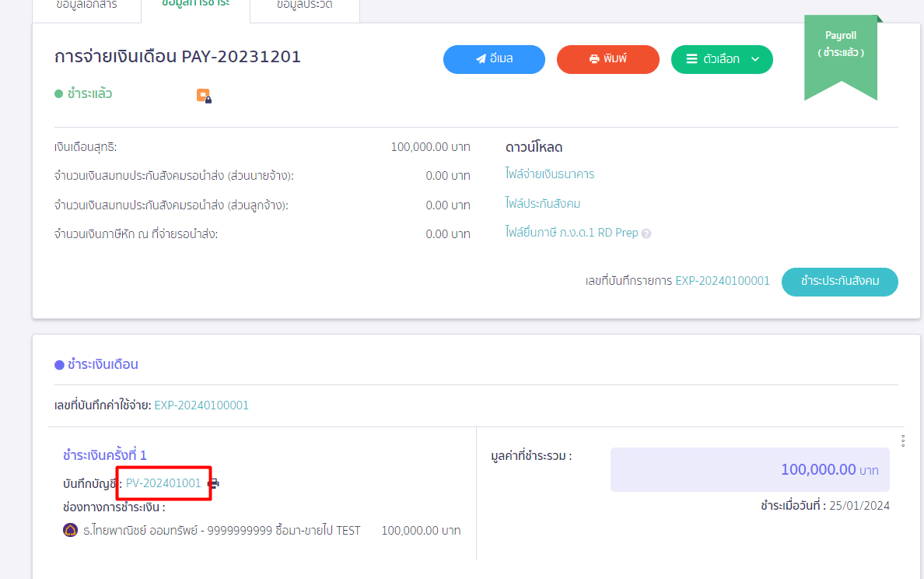Click the help question-mark beside ภ.ง.ด.1 RD Prep

click(646, 233)
